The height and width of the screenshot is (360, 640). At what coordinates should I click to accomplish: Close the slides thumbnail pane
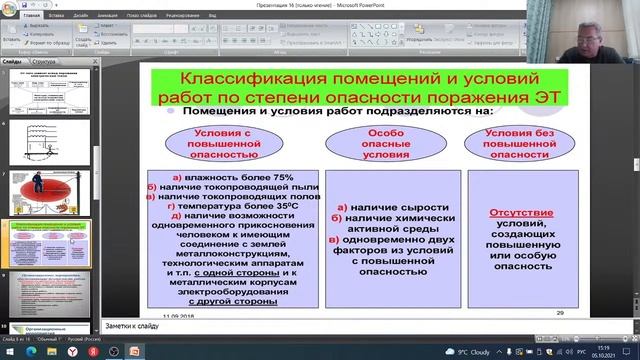pos(95,62)
